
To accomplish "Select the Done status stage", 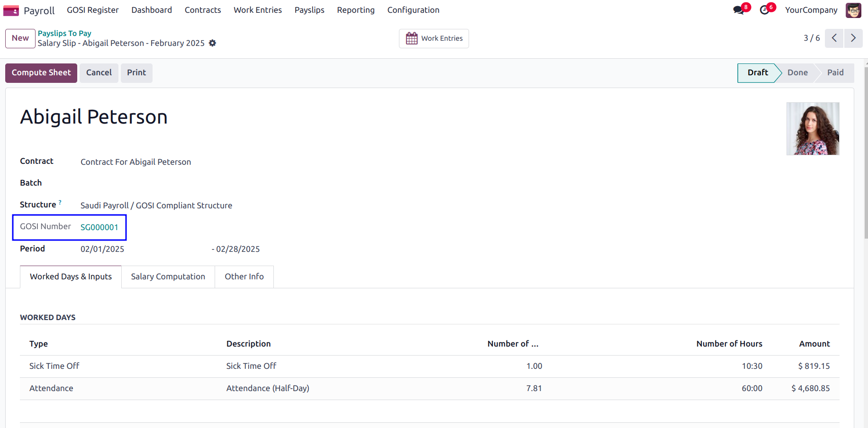I will tap(797, 73).
